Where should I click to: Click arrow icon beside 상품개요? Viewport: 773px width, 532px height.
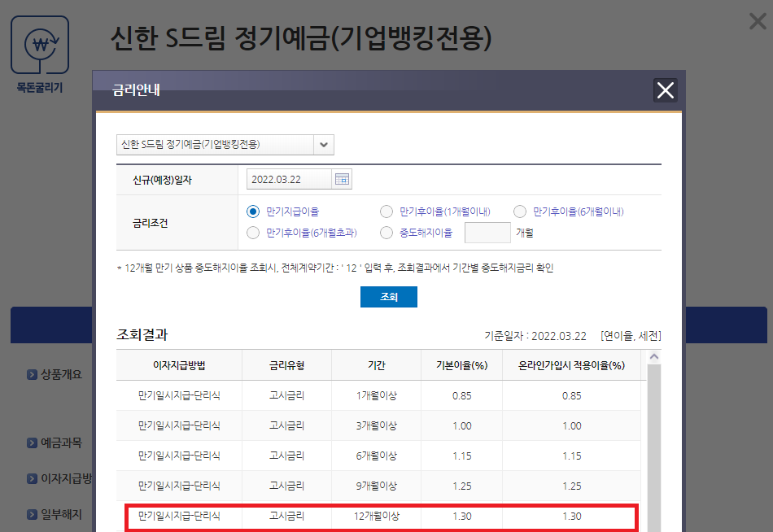coord(32,375)
